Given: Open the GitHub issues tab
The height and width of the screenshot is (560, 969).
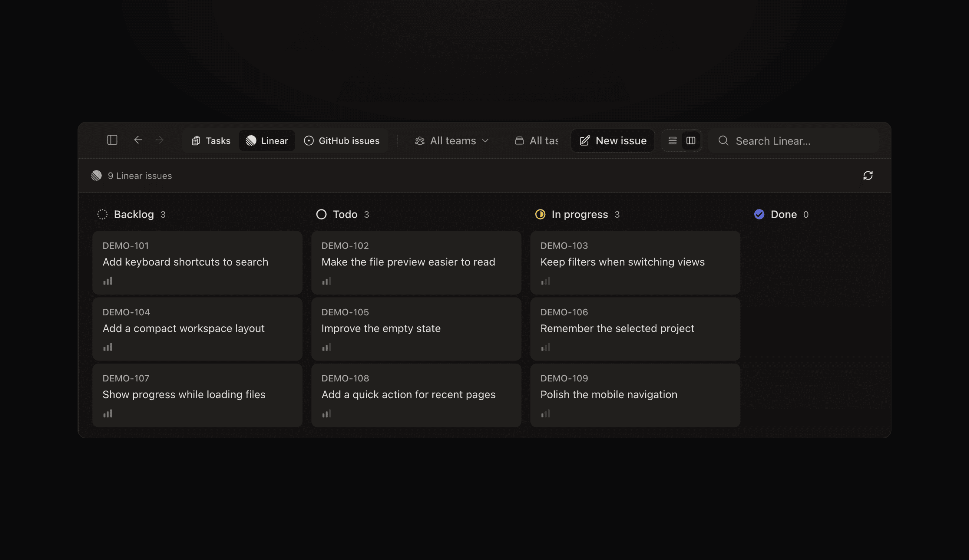Looking at the screenshot, I should pos(342,141).
